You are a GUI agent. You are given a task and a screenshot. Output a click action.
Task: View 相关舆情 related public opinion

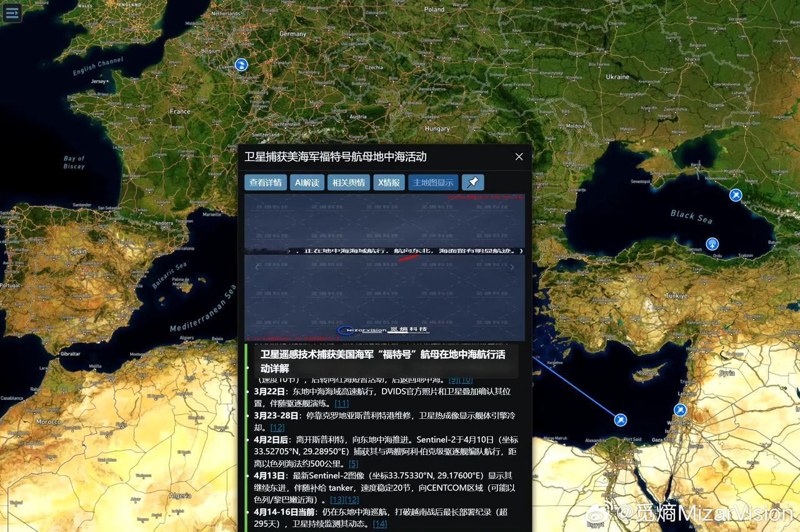(349, 182)
